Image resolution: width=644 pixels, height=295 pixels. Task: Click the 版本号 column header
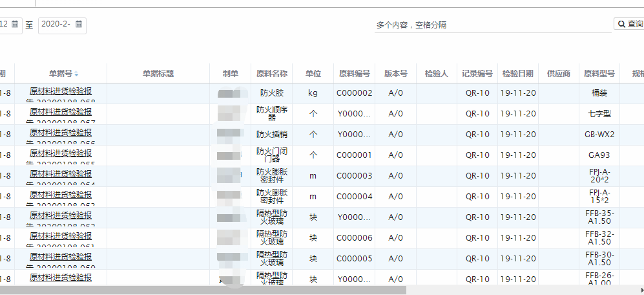tap(395, 74)
